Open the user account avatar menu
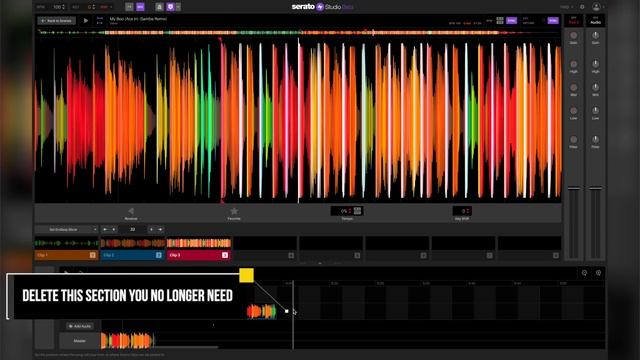The image size is (640, 360). click(596, 7)
